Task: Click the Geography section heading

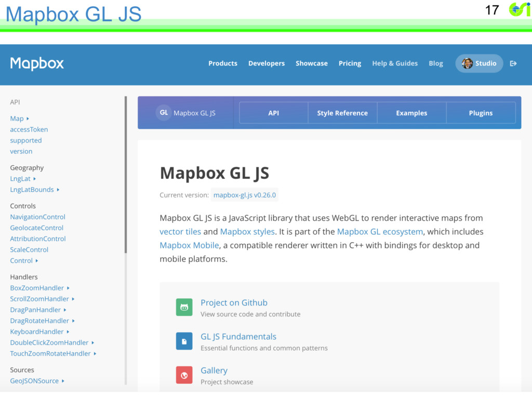Action: coord(27,168)
